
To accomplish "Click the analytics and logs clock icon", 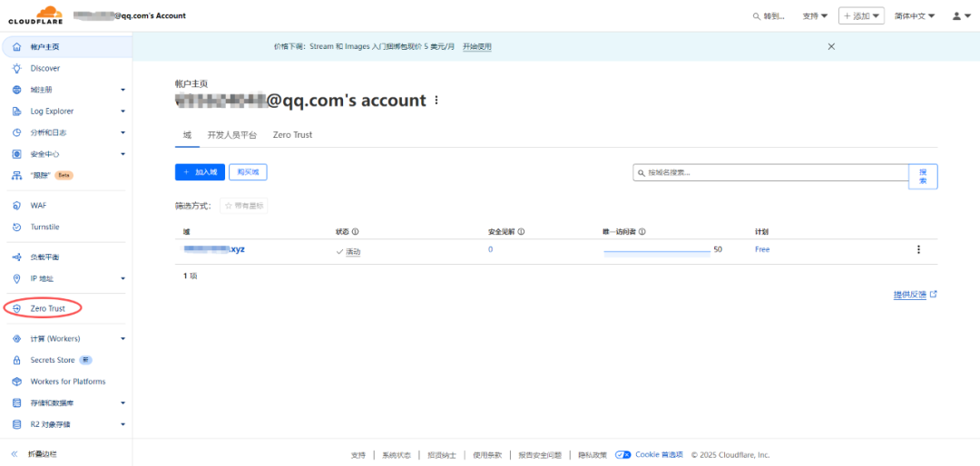I will click(17, 132).
